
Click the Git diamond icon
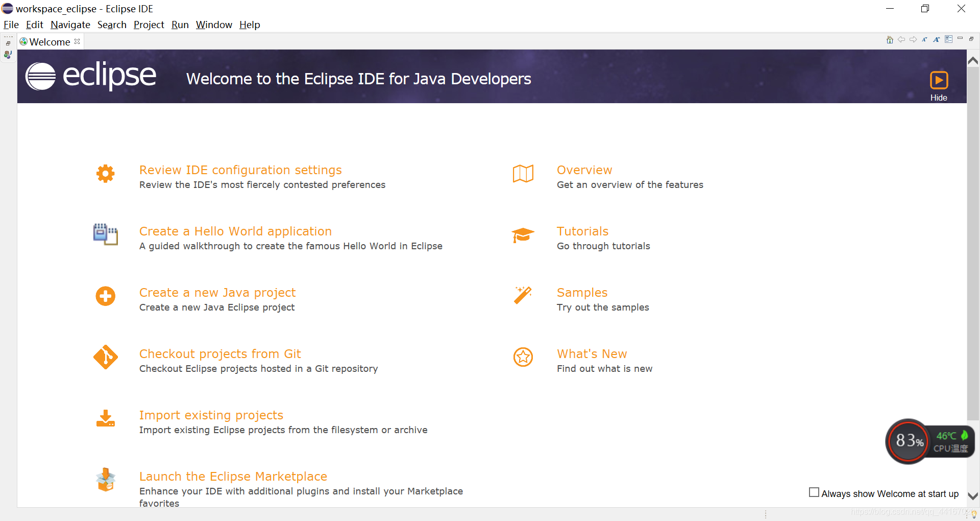tap(106, 357)
